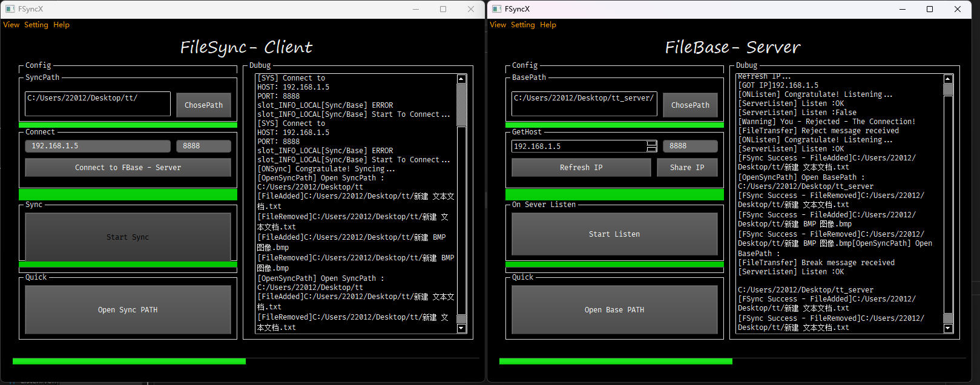Click the up arrow of Server Dubug scrollbar

click(x=948, y=79)
